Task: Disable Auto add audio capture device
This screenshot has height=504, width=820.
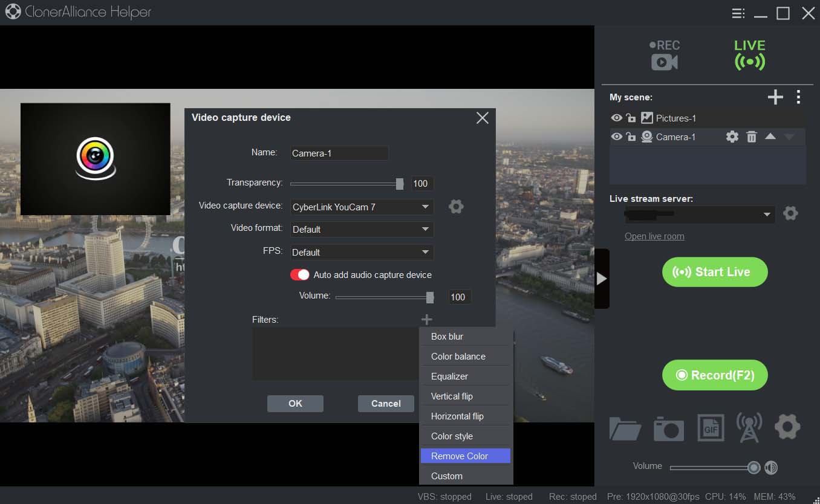Action: coord(300,275)
